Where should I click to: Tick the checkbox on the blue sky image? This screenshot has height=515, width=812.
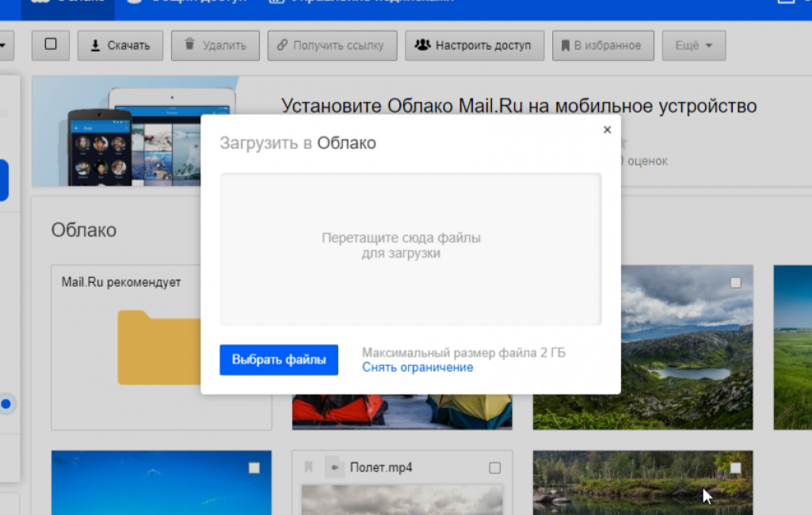click(254, 468)
